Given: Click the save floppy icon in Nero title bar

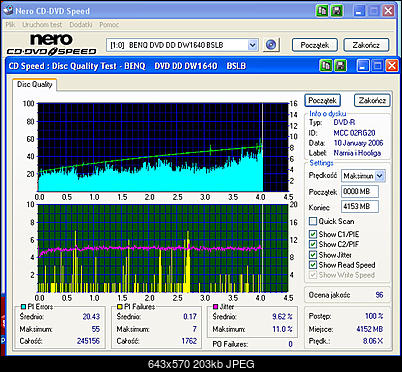Looking at the screenshot, I should pyautogui.click(x=337, y=11).
